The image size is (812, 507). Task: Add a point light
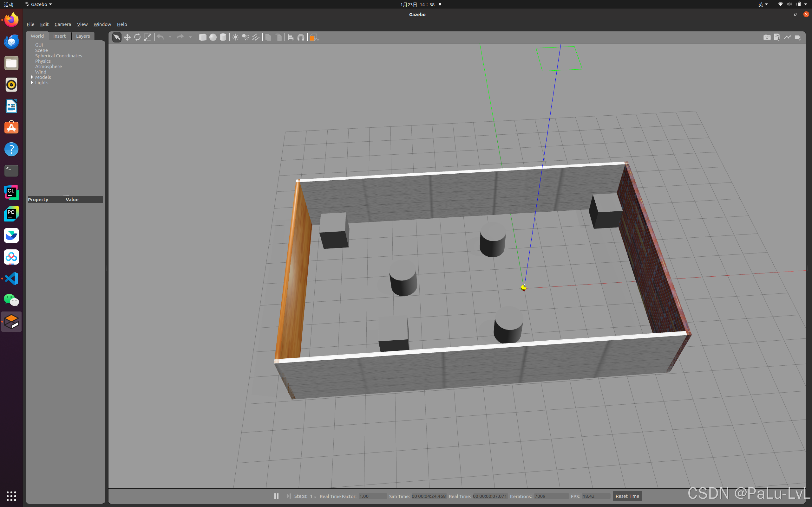tap(235, 37)
